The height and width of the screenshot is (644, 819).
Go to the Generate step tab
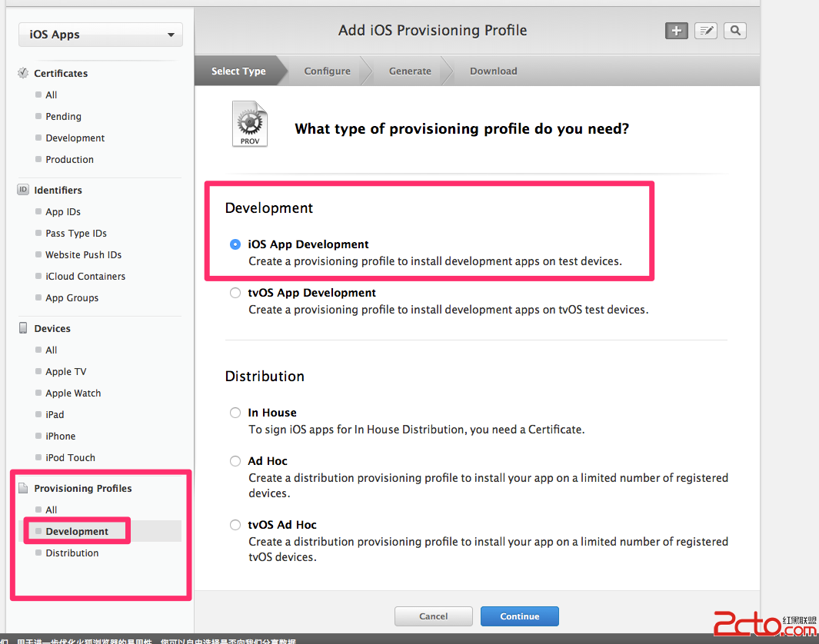tap(410, 71)
